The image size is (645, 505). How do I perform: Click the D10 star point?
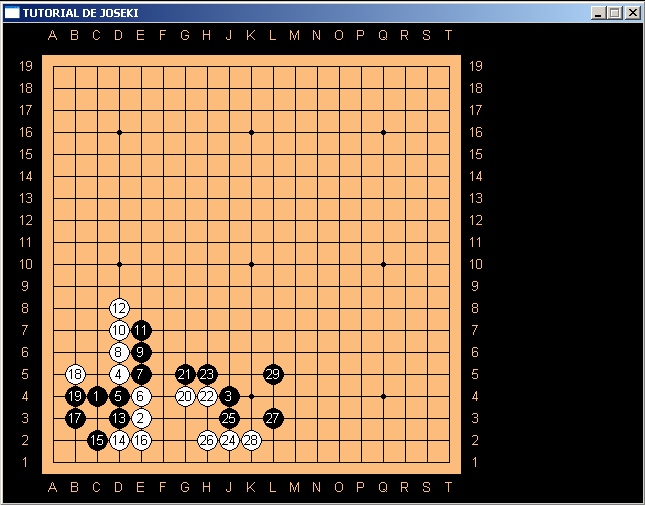[x=119, y=264]
